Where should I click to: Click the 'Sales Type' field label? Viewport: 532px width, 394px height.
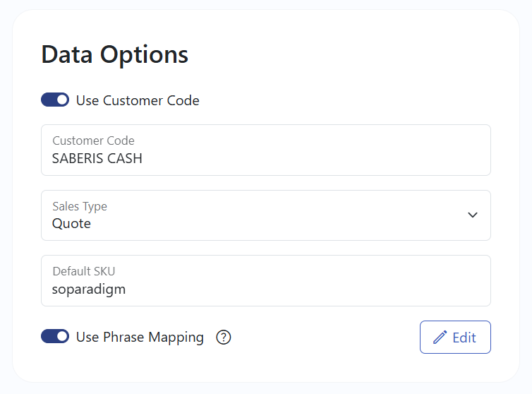click(80, 206)
